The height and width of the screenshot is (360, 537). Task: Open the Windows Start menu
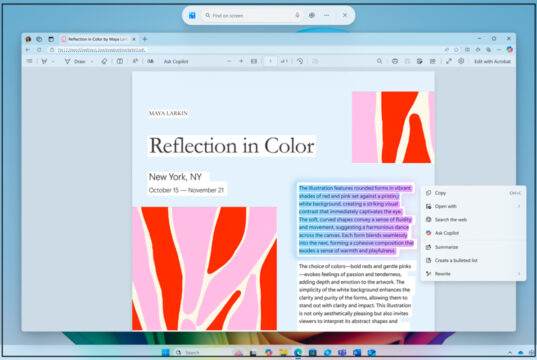[165, 352]
